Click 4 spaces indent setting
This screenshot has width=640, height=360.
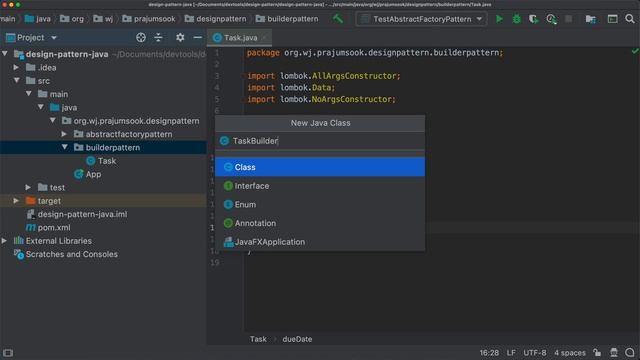[570, 353]
